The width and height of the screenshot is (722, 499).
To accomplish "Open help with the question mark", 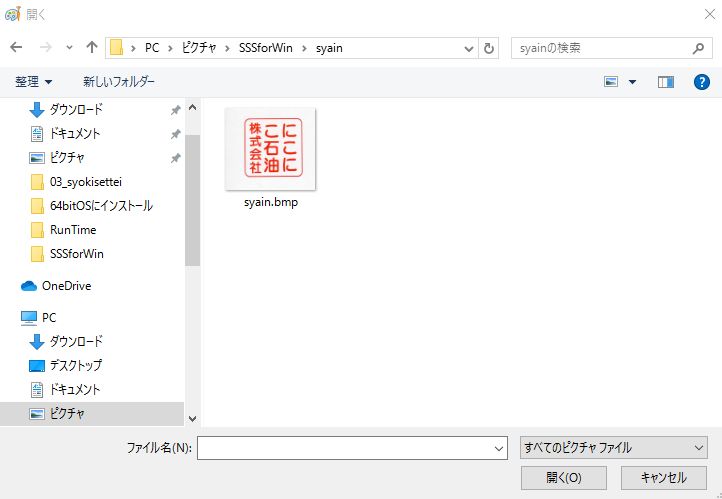I will [701, 82].
